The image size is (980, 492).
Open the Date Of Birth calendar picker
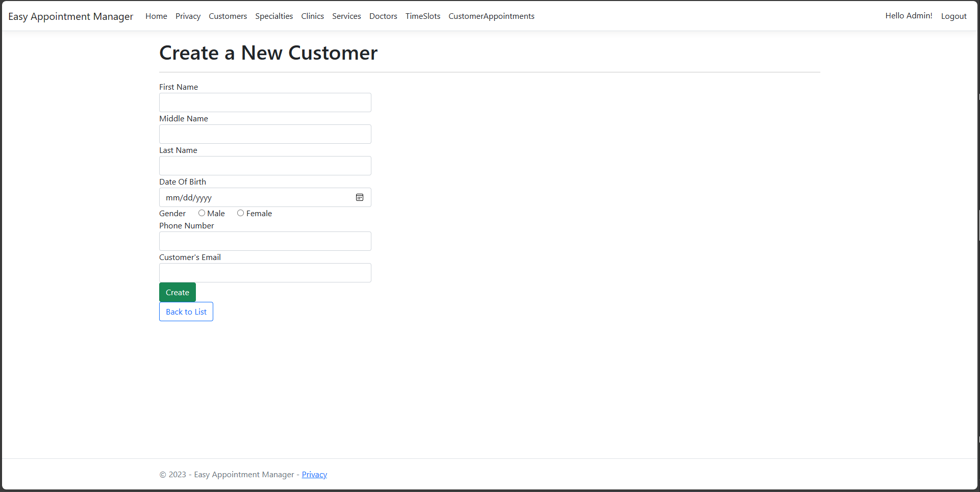point(360,197)
